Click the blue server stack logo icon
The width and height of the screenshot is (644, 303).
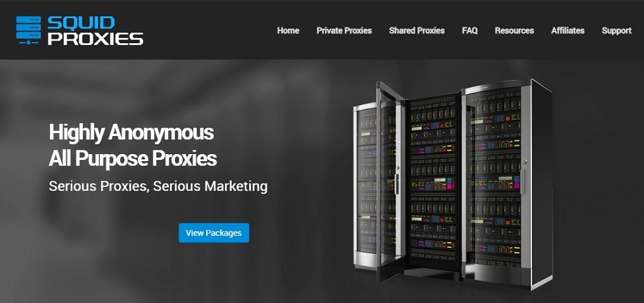pyautogui.click(x=28, y=30)
